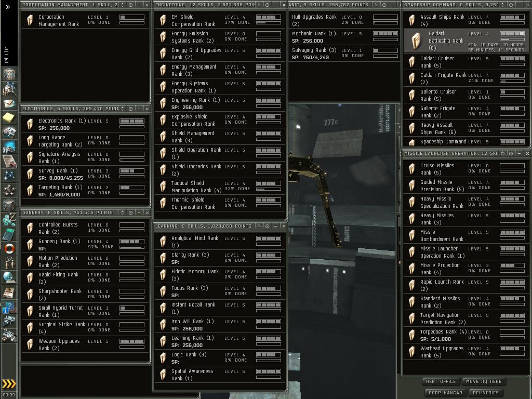
Task: Click the 09:09 clock in sidebar
Action: point(8,395)
